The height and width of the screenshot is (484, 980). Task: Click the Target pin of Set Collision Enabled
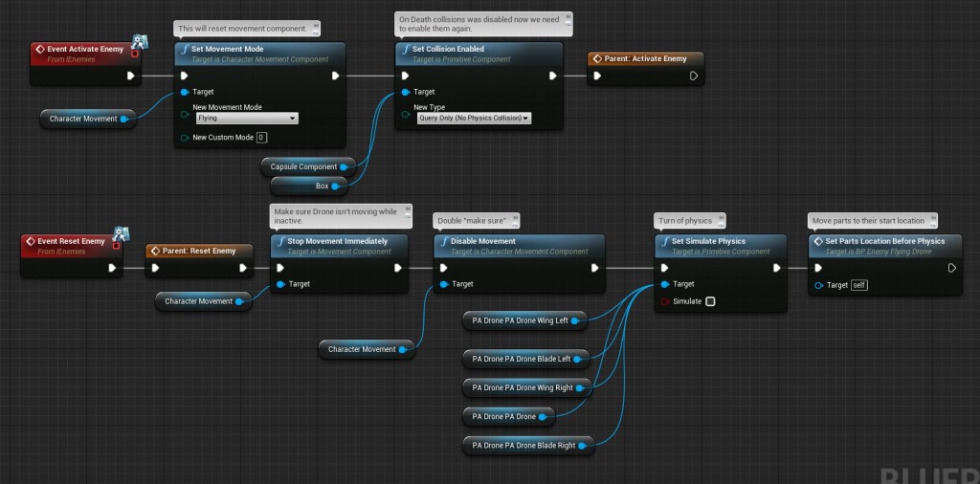(405, 92)
